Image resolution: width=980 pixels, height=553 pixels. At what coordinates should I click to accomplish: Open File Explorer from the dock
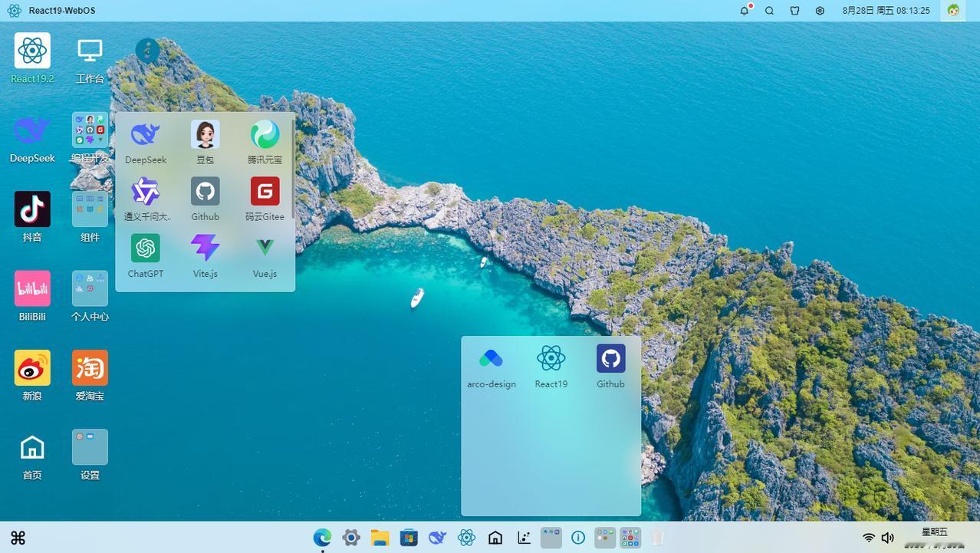click(380, 538)
